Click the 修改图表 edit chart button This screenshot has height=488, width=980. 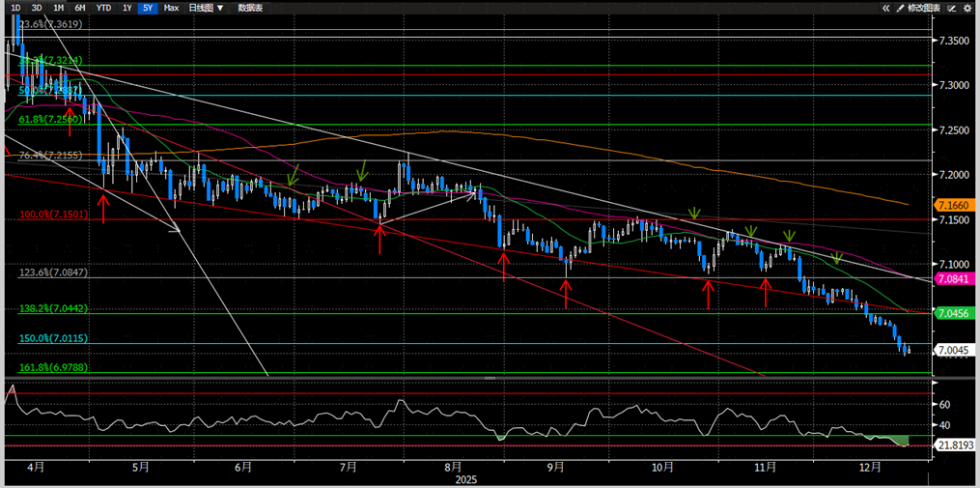919,8
